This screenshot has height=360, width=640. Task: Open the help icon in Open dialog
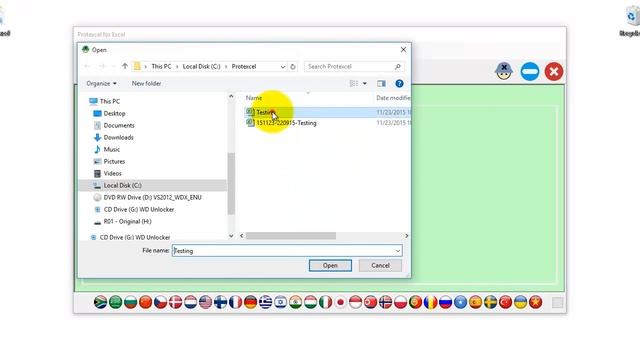tap(399, 83)
